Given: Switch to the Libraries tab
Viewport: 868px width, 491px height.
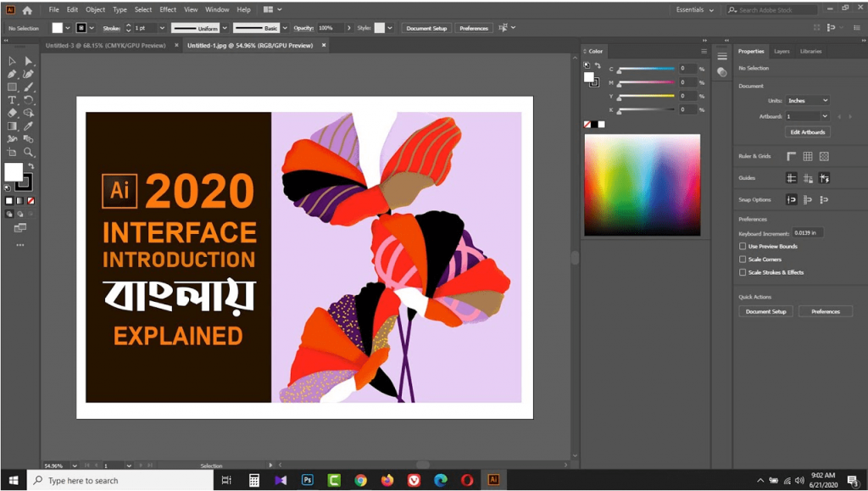Looking at the screenshot, I should tap(810, 51).
